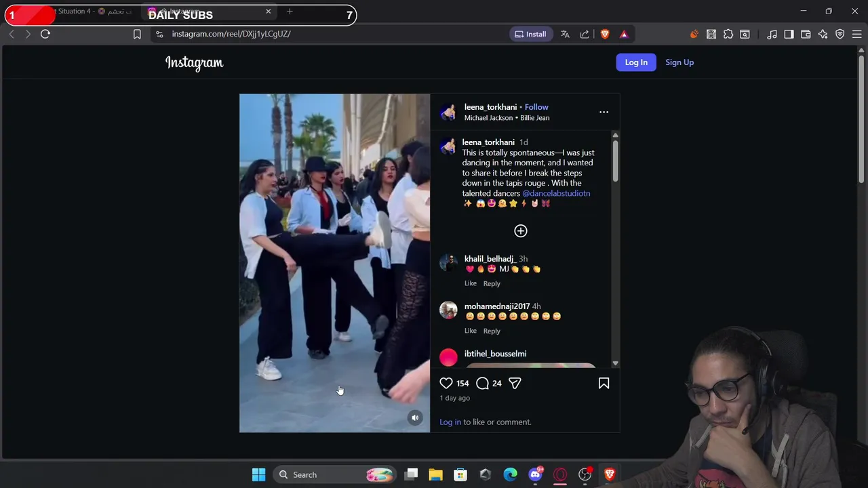
Task: Open the music note toolbar icon
Action: point(772,34)
